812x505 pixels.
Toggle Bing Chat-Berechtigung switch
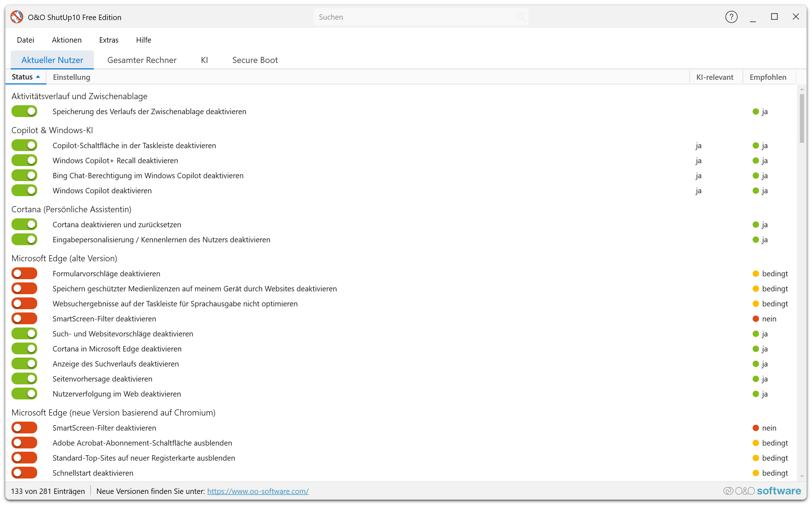[x=24, y=175]
